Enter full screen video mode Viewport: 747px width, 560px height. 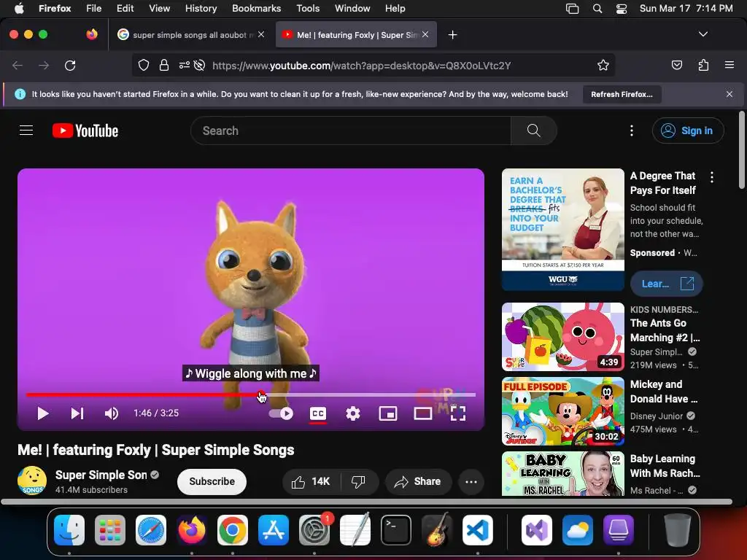point(458,413)
